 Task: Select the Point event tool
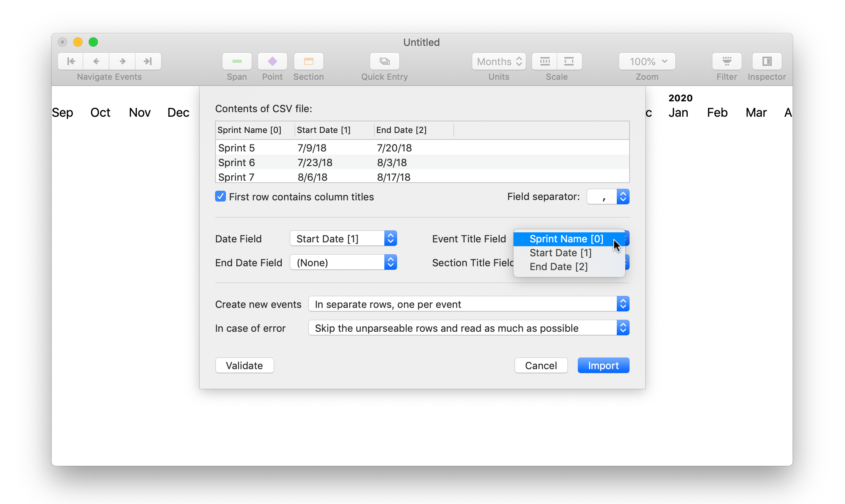point(272,61)
